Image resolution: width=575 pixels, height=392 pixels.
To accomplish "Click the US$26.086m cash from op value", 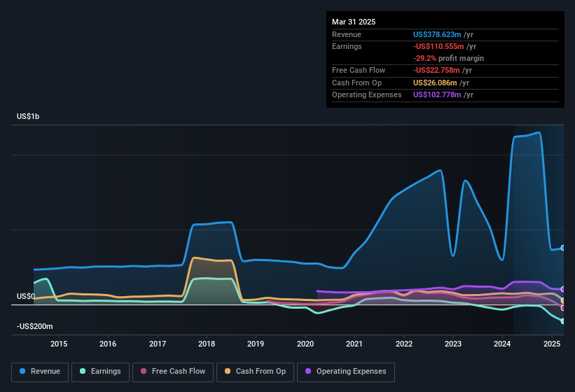I will (x=435, y=83).
